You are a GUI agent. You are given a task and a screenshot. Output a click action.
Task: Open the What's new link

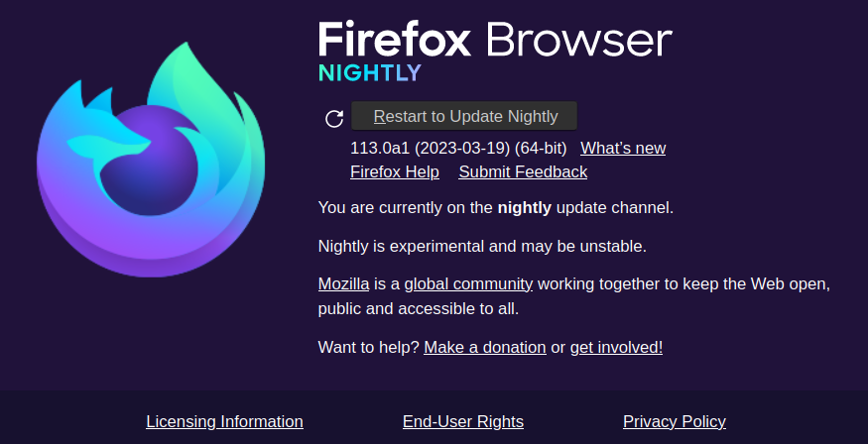(x=623, y=148)
